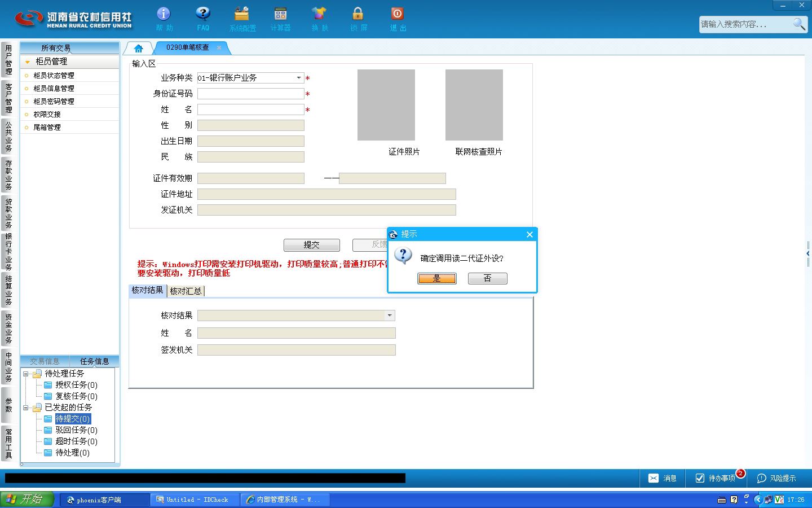
Task: Click the 换肤 skin change icon
Action: [x=319, y=19]
